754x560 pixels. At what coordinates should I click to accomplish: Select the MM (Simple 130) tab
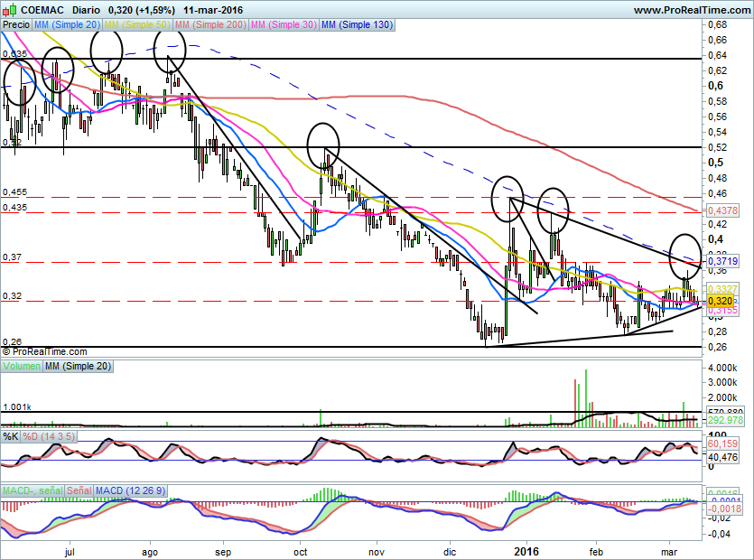pos(358,25)
